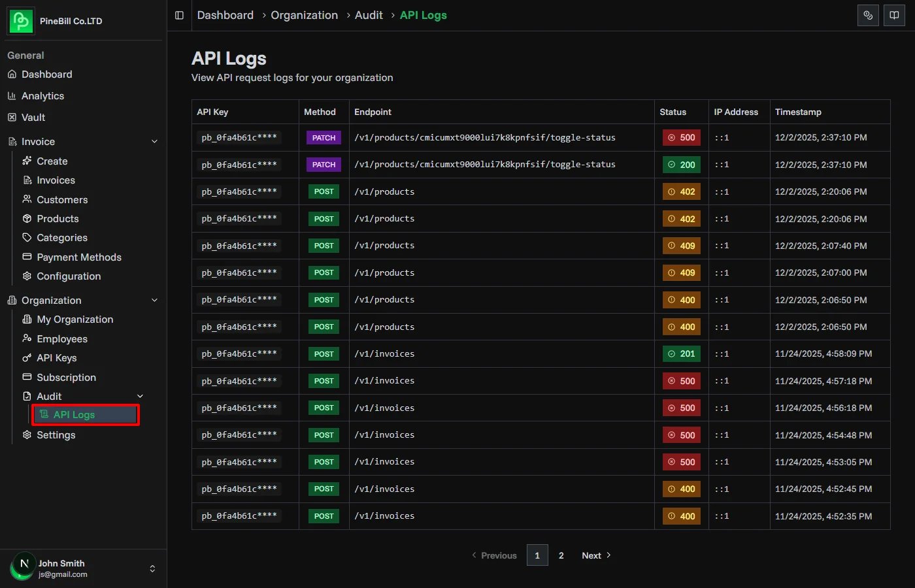Collapse the sidebar using the panel toggle icon
915x588 pixels.
coord(179,15)
